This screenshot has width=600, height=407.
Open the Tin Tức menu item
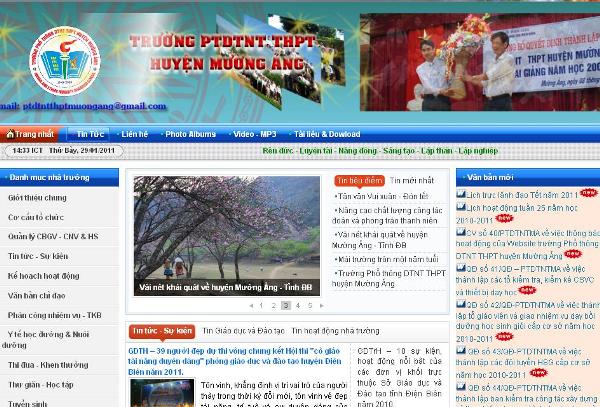click(88, 134)
